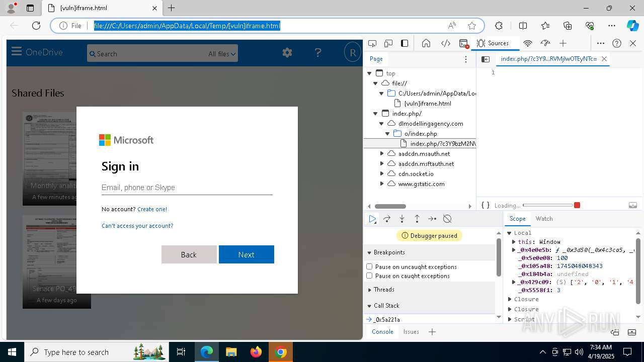Enable Pause on uncaught exceptions

(369, 266)
